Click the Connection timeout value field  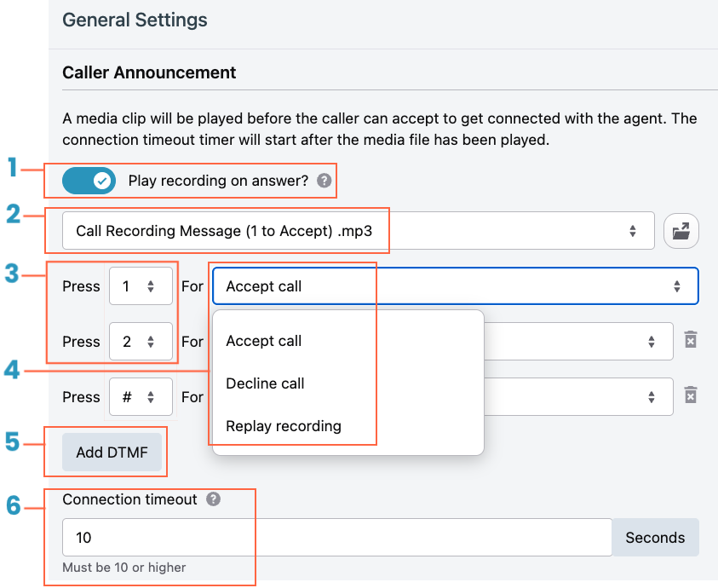337,537
